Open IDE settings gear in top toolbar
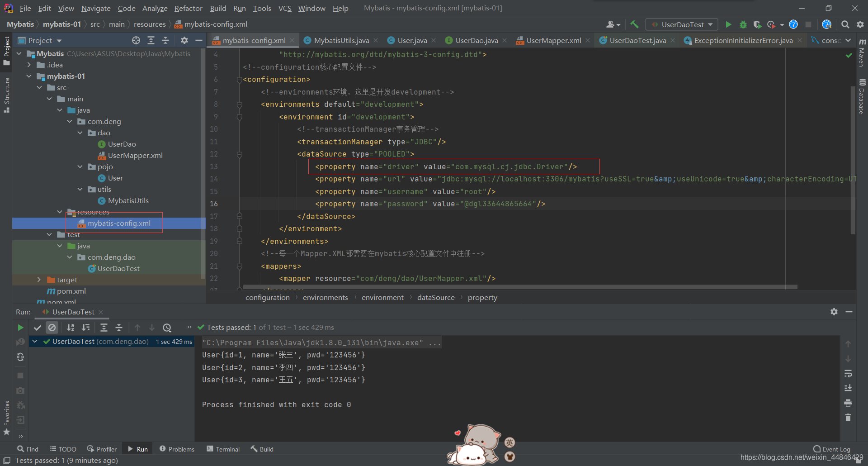Viewport: 868px width, 466px height. 860,24
